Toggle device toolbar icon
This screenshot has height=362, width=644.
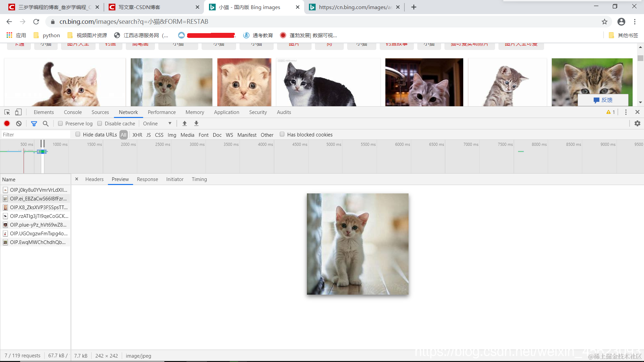pos(18,112)
